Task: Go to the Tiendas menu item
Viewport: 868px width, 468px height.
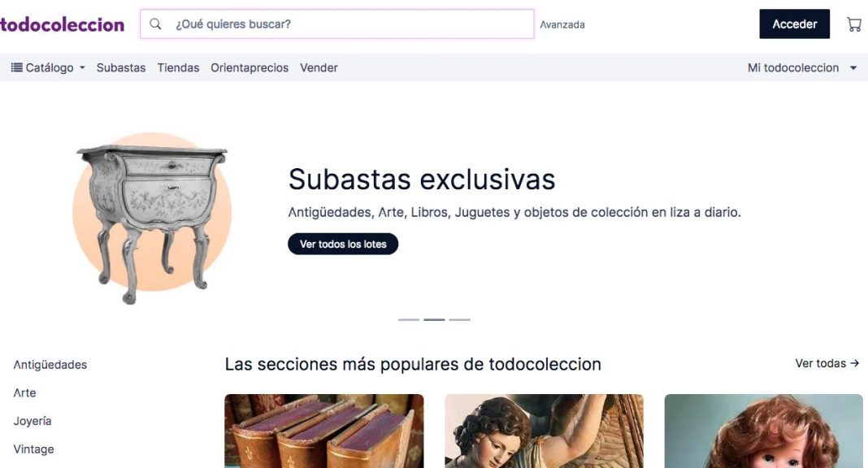Action: click(178, 67)
